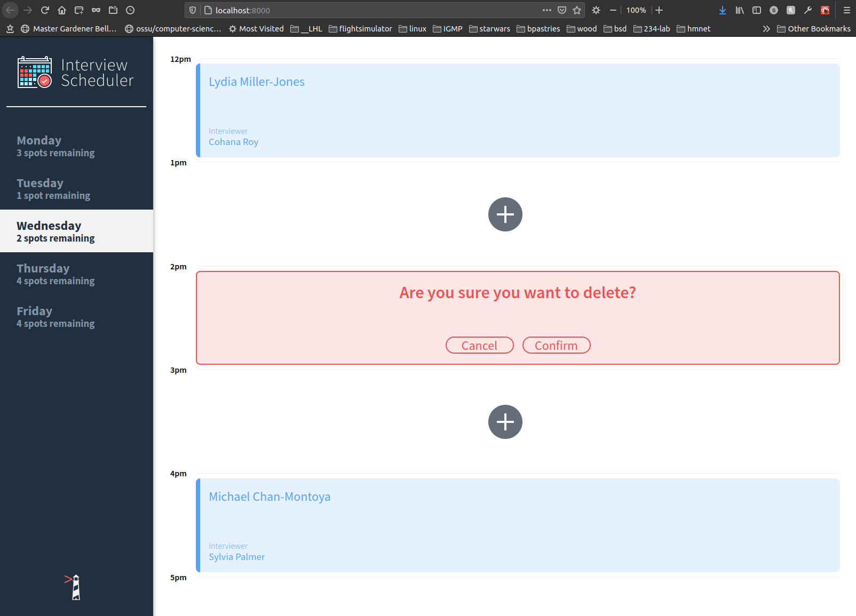This screenshot has width=856, height=616.
Task: Open the downloads panel
Action: 723,10
